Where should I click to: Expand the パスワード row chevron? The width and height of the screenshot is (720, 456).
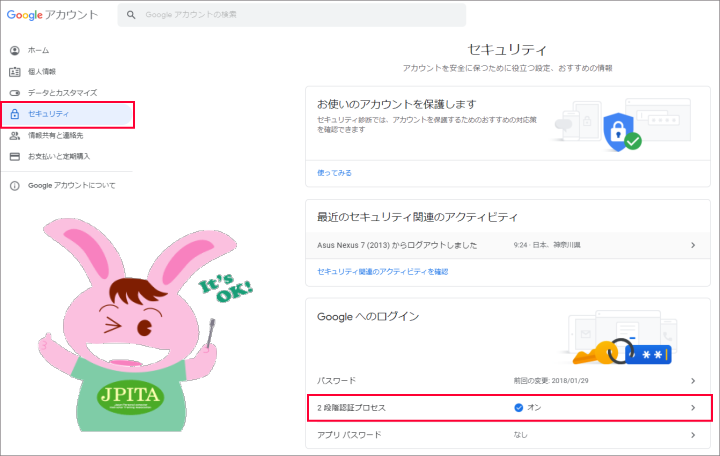coord(692,381)
